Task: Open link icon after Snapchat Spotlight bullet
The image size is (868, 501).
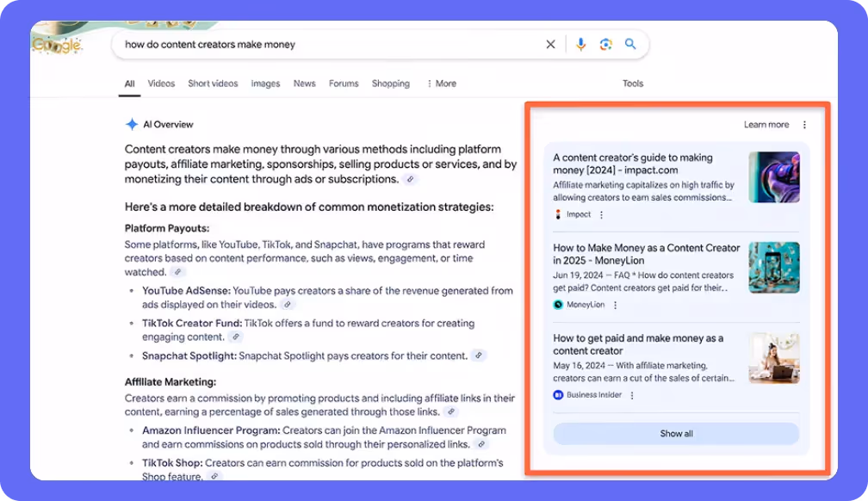Action: tap(479, 356)
